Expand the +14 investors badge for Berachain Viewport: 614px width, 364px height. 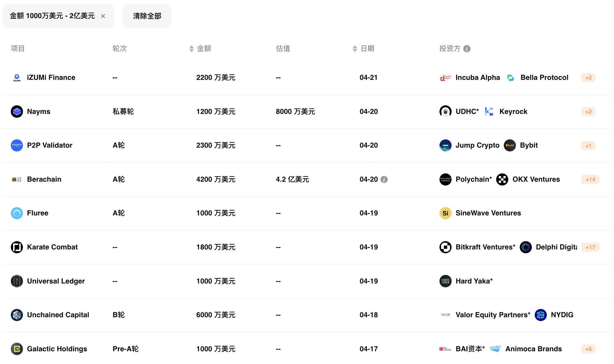click(590, 179)
